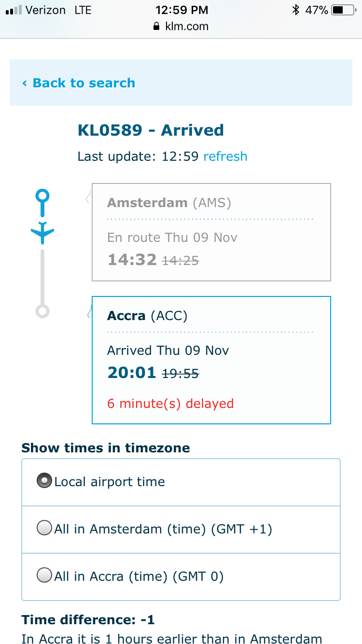Choose All in Accra (time) GMT 0
Viewport: 362px width, 644px height.
[44, 575]
